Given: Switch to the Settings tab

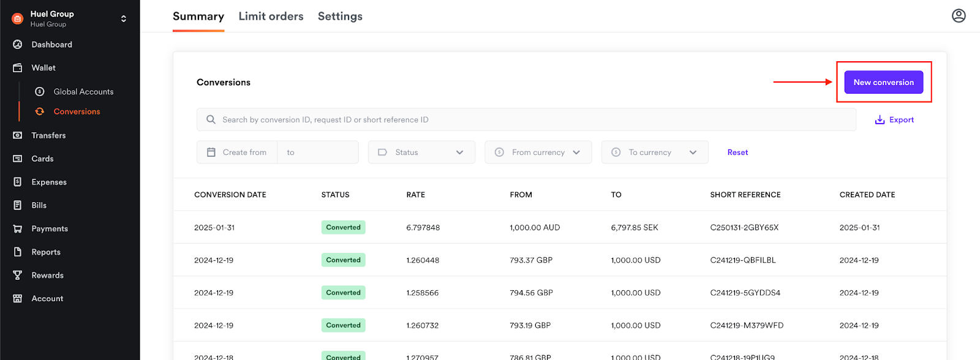Looking at the screenshot, I should tap(340, 17).
